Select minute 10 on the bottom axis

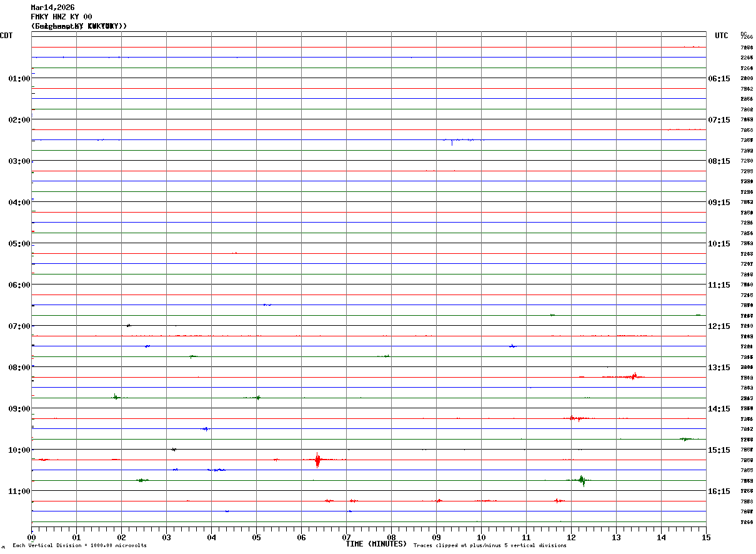[x=481, y=538]
